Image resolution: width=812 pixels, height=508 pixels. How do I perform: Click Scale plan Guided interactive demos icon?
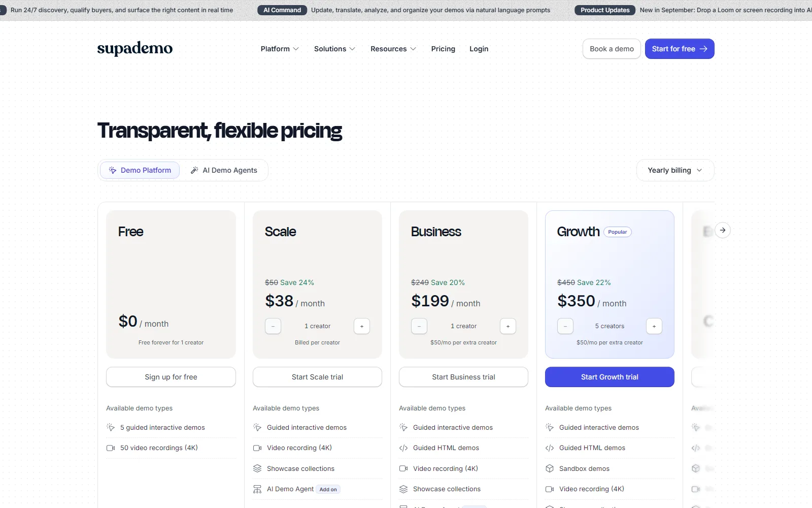point(257,427)
